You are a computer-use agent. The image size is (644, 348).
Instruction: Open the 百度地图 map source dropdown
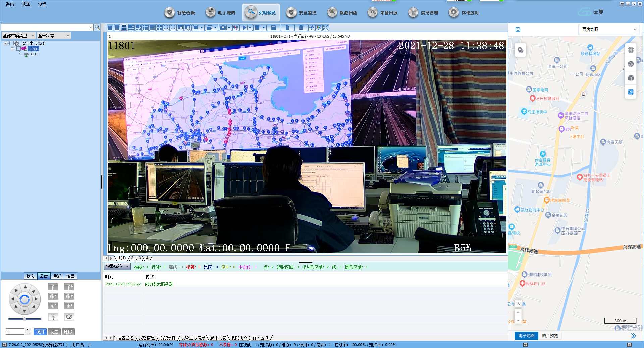(608, 30)
